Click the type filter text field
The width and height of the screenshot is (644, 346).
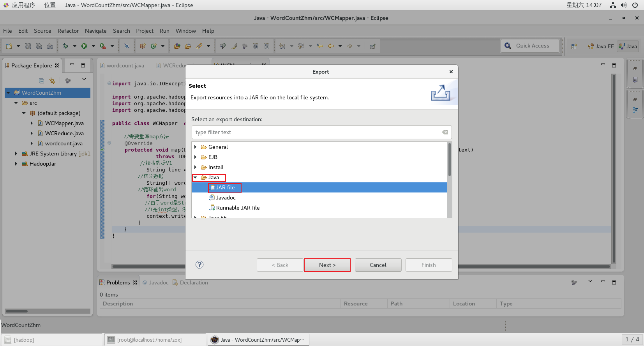pyautogui.click(x=321, y=132)
